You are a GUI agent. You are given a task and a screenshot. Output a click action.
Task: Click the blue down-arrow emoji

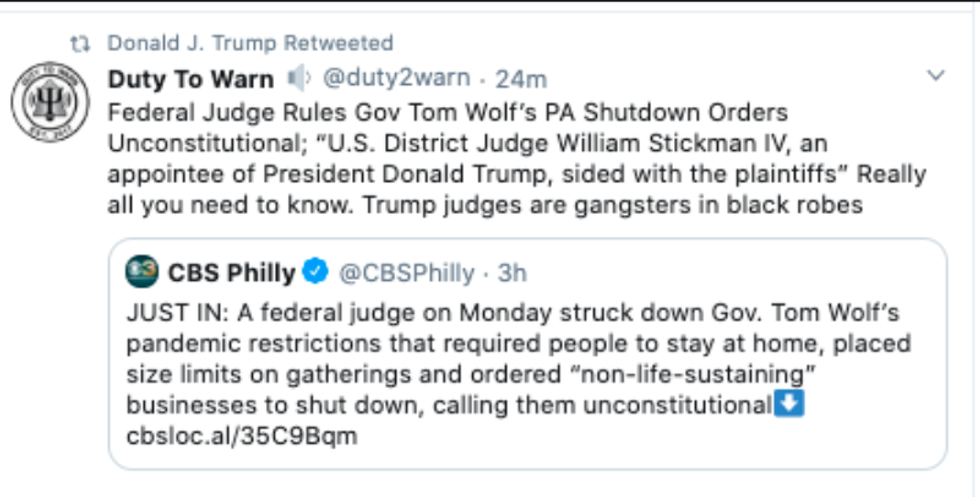(791, 406)
